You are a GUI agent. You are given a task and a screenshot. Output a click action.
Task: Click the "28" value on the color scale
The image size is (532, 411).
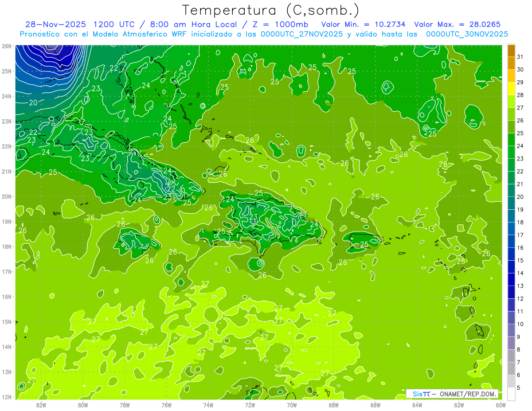click(x=520, y=95)
